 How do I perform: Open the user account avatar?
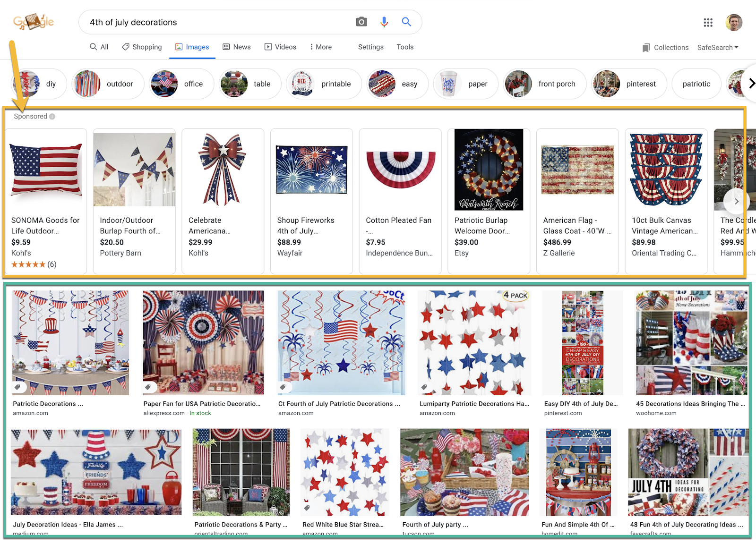pos(734,22)
